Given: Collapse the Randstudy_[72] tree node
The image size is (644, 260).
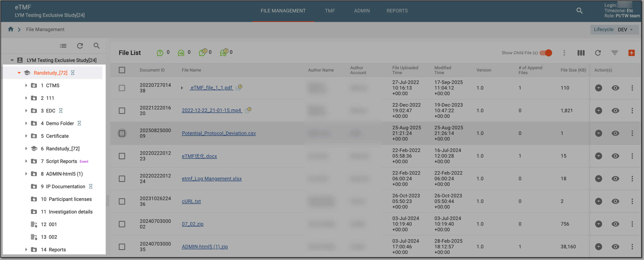Looking at the screenshot, I should click(x=19, y=73).
